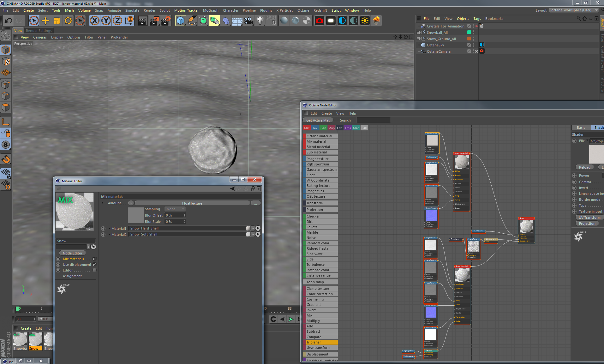Add a light object from the toolbar
The width and height of the screenshot is (604, 364).
click(x=260, y=21)
